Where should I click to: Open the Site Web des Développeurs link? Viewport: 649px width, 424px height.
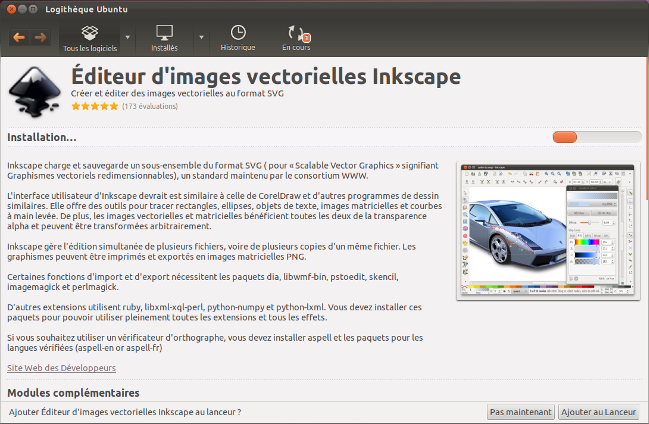pos(61,368)
